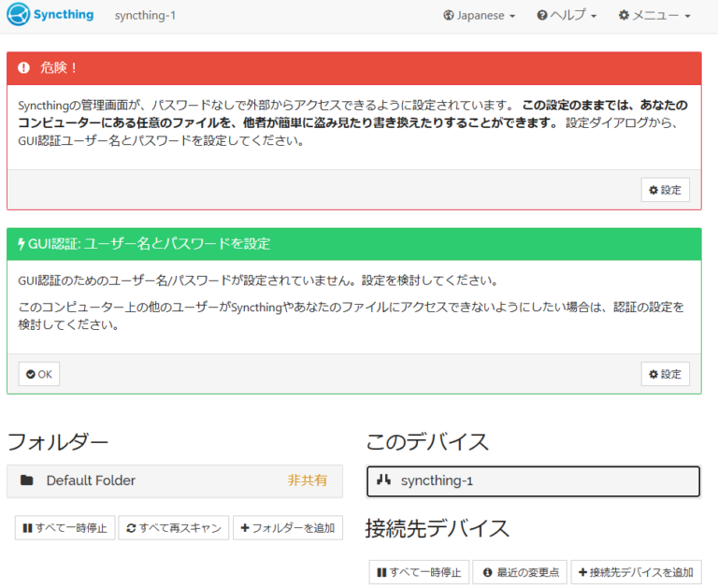Open the Japanese language dropdown

click(479, 16)
